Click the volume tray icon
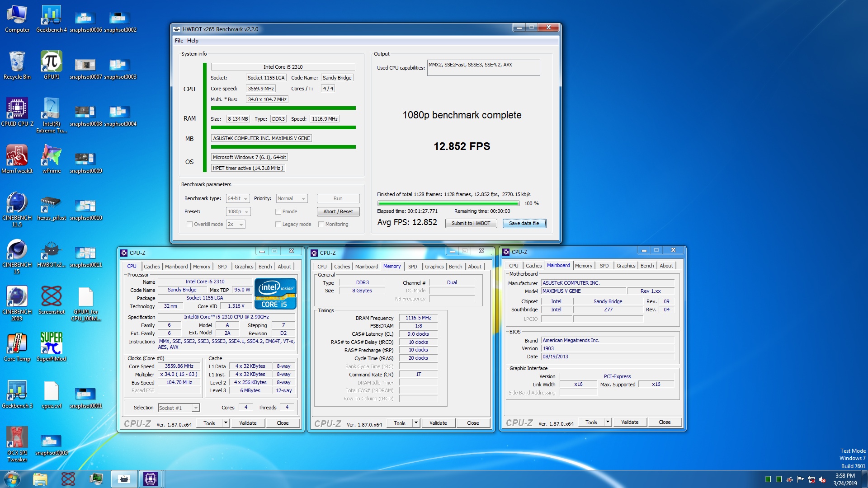 (x=822, y=479)
